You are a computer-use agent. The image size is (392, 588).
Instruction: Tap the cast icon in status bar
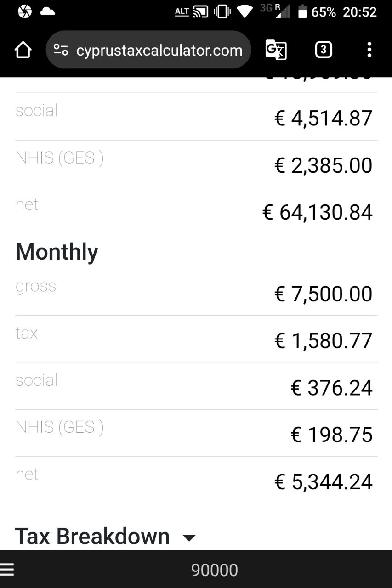pos(200,11)
